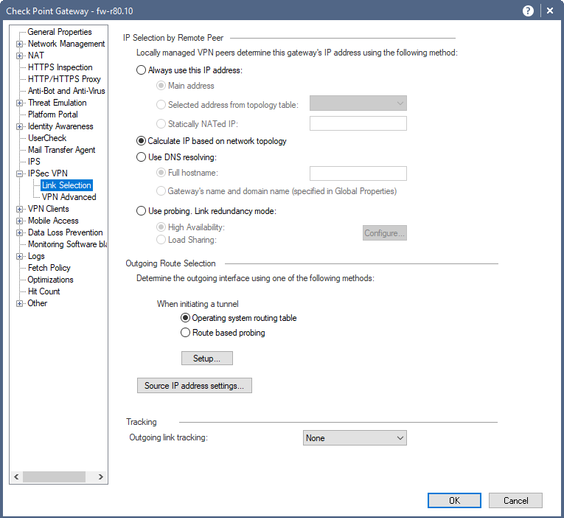Open the help question mark icon
Viewport: 564px width, 518px height.
(x=528, y=11)
